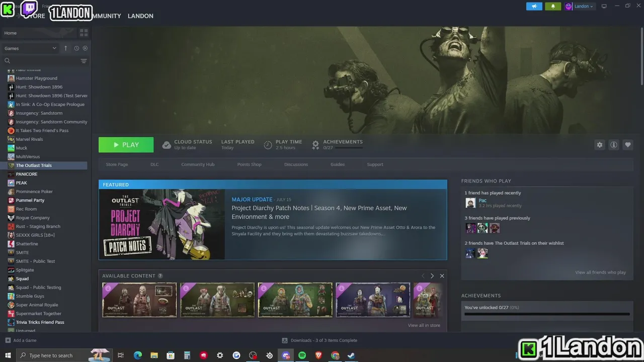Read Project Diarchy Patch Notes headline
Screen dimensions: 644x362
pos(319,212)
